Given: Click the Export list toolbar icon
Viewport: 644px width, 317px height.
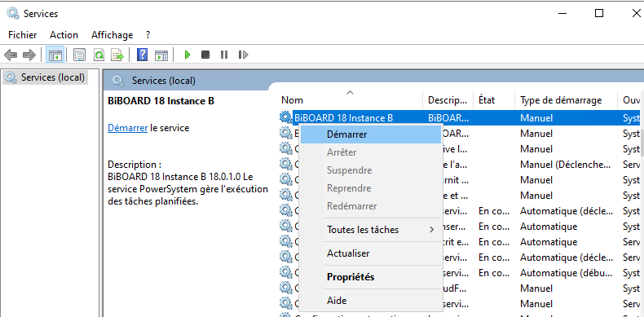Looking at the screenshot, I should [117, 55].
